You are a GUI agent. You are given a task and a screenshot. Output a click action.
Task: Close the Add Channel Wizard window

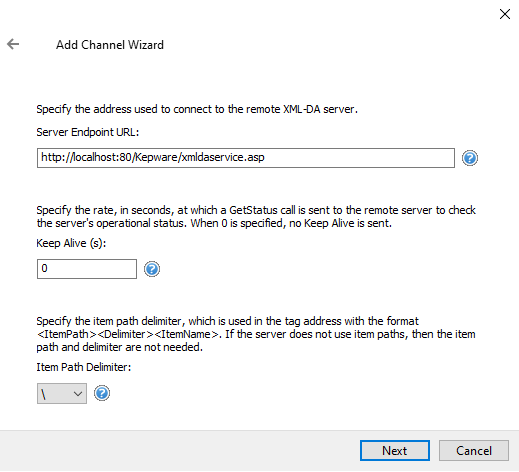point(505,14)
